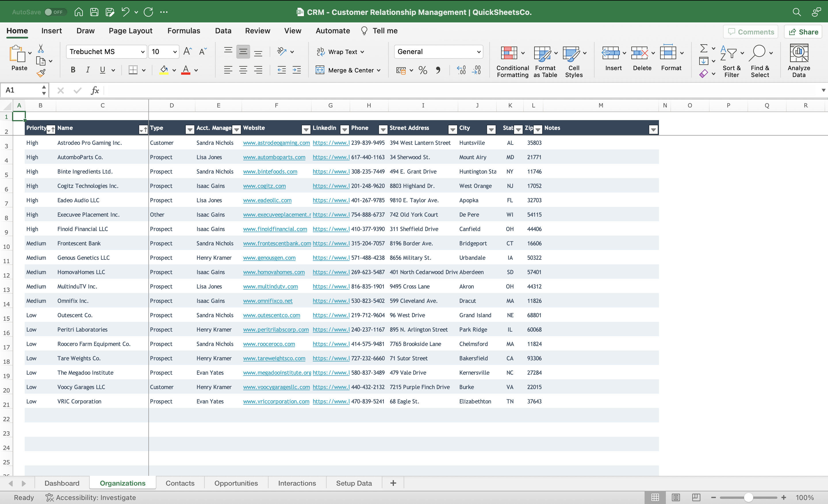828x504 pixels.
Task: Open the font size dropdown
Action: point(175,51)
